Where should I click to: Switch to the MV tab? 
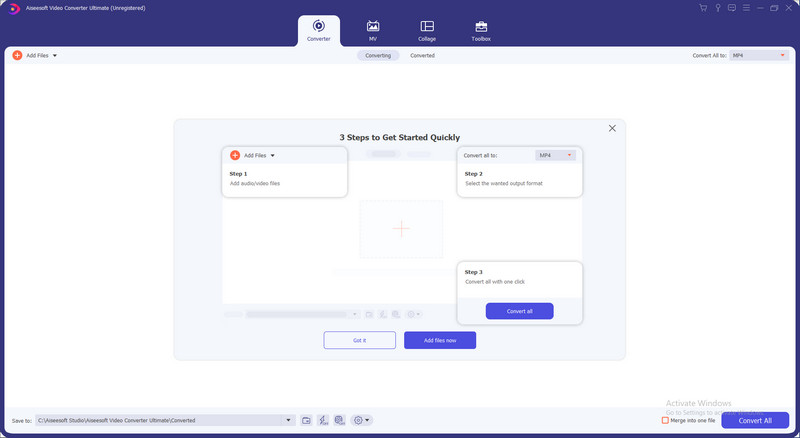(373, 31)
